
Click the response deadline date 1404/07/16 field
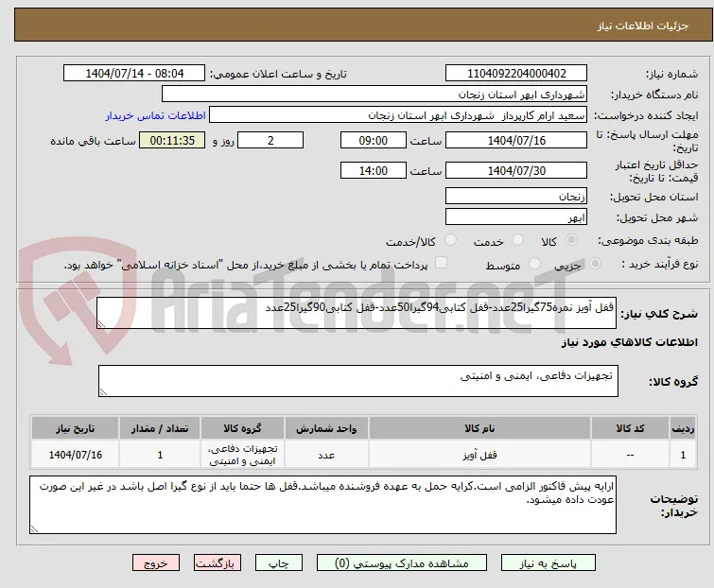click(x=516, y=140)
